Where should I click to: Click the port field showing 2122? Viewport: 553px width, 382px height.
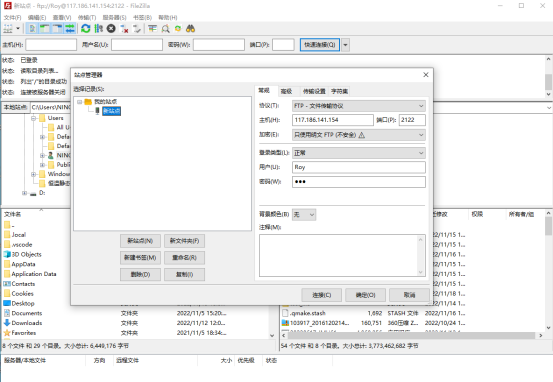point(412,120)
